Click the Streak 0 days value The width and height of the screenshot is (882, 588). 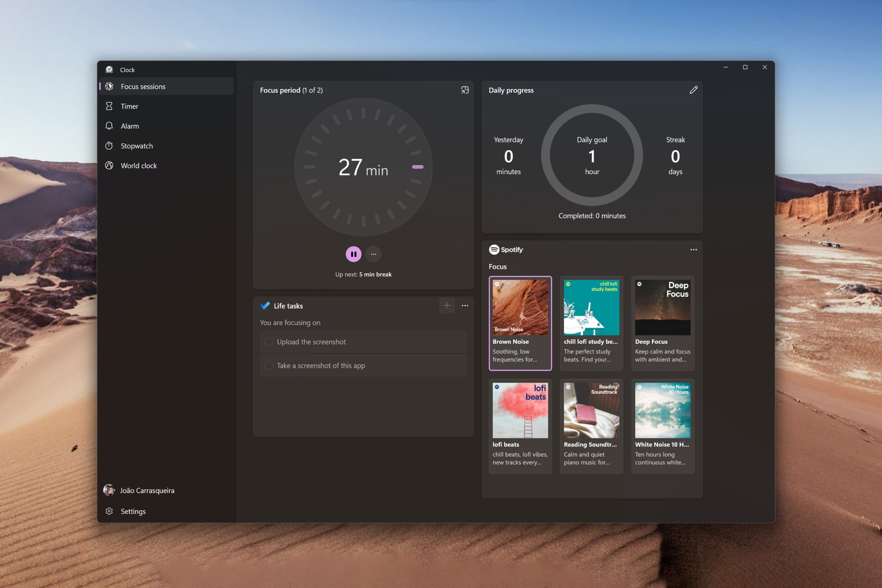pyautogui.click(x=675, y=156)
